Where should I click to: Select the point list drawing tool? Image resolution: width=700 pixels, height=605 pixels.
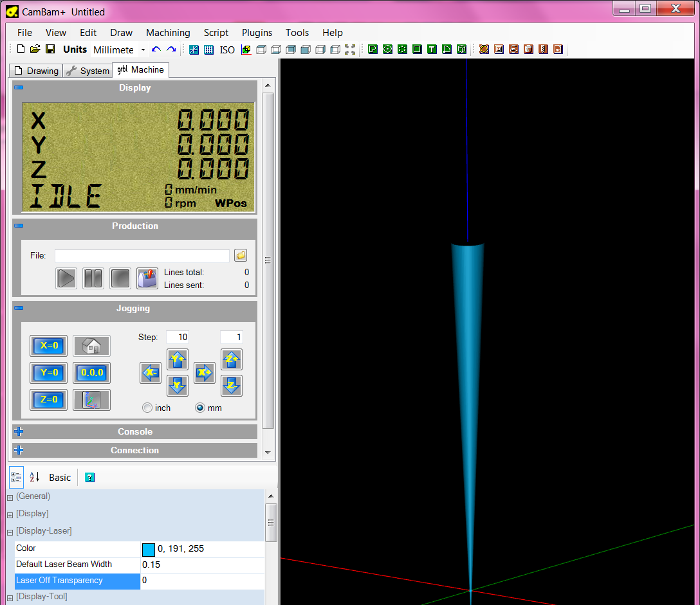click(x=402, y=49)
